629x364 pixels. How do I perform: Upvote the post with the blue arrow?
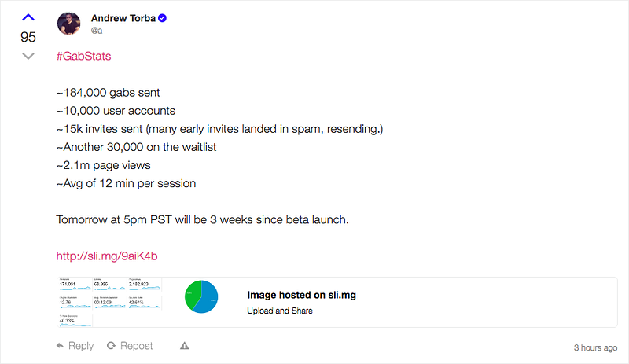28,18
